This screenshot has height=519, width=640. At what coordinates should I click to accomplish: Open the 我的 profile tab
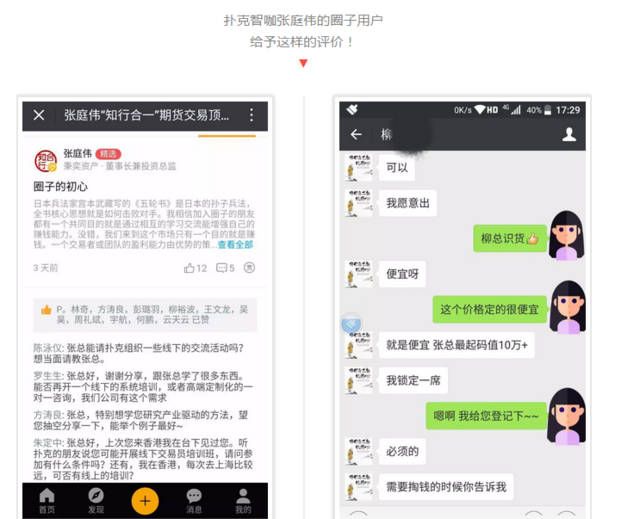pyautogui.click(x=243, y=501)
